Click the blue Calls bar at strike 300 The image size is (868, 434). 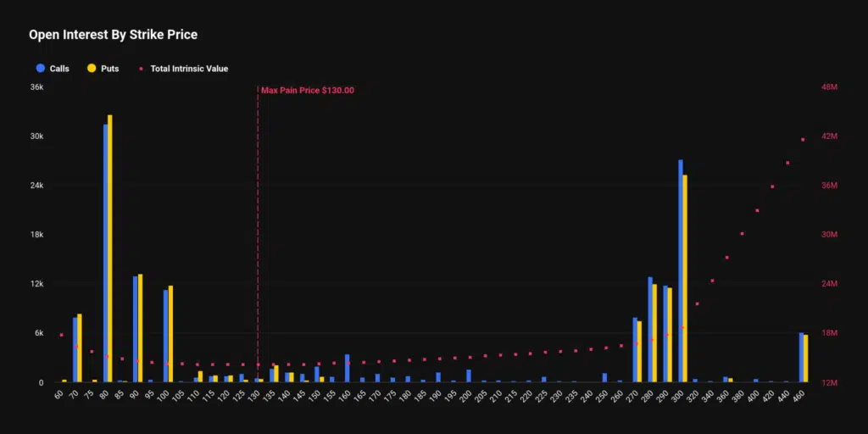pyautogui.click(x=681, y=271)
